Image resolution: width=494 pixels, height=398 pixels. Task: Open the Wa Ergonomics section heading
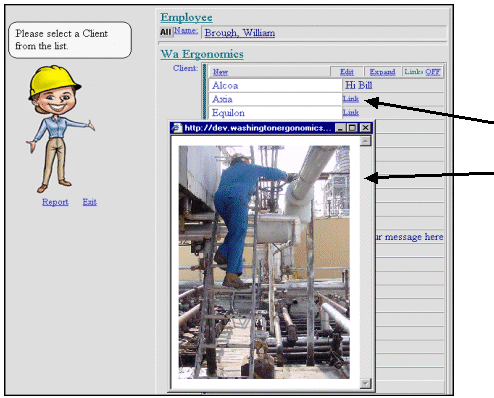202,54
